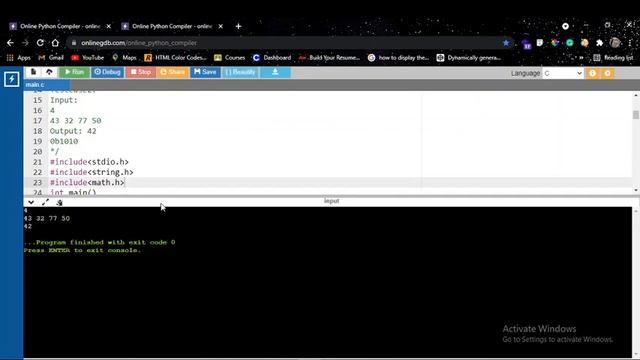Click the console output text area
The height and width of the screenshot is (360, 640).
327,282
